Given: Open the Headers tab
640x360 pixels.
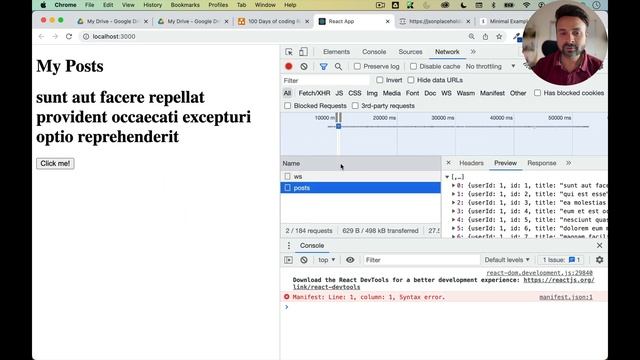Looking at the screenshot, I should click(x=471, y=163).
